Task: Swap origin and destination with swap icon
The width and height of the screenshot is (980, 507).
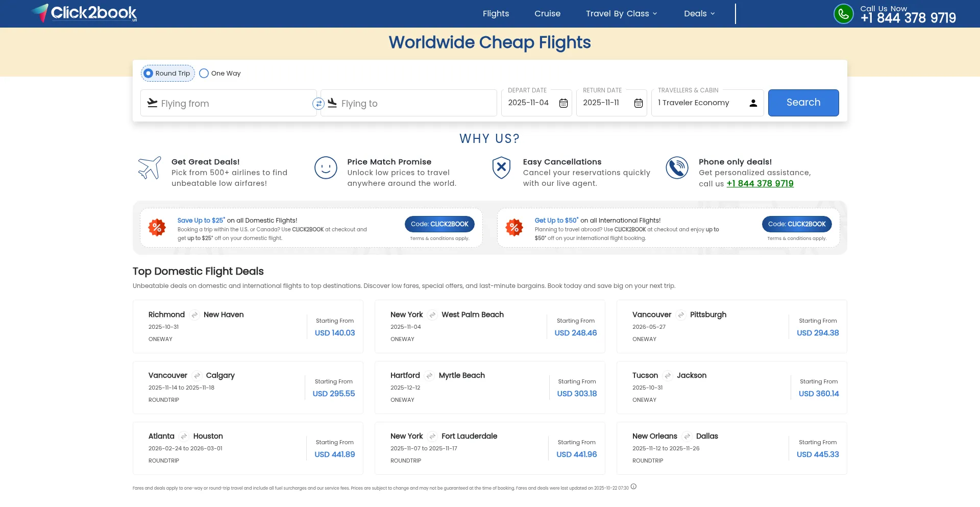Action: 318,104
